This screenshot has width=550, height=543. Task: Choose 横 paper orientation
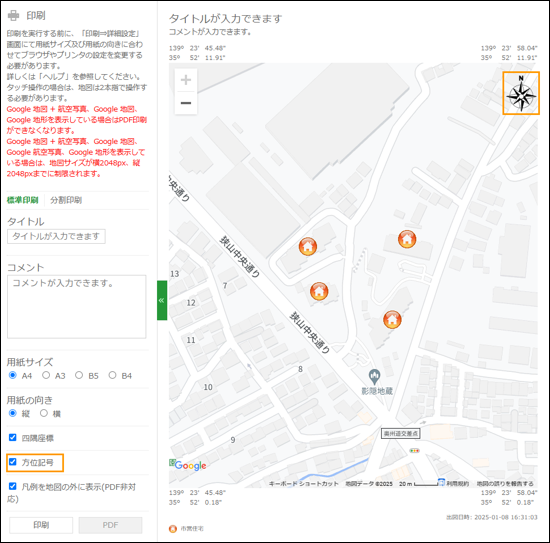coord(44,413)
